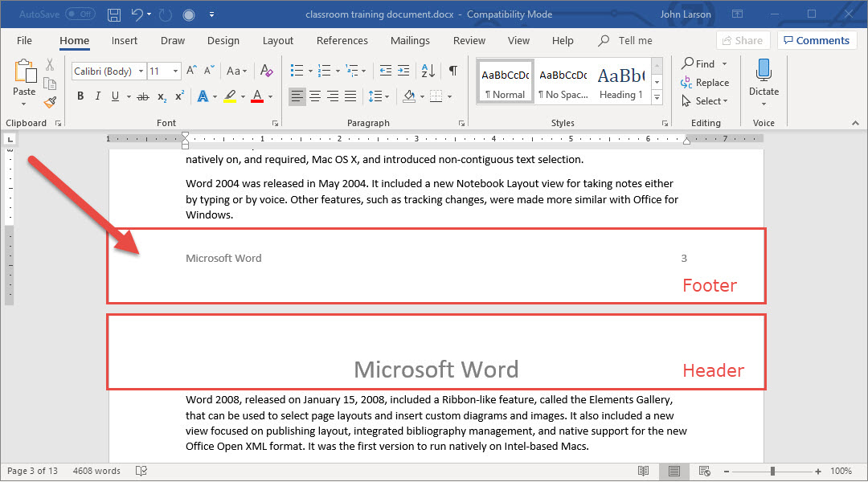Expand the Styles gallery

coord(657,98)
